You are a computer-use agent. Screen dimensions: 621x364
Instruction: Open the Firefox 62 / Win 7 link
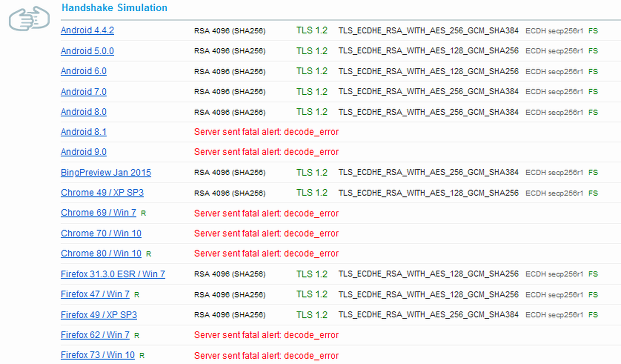pos(95,335)
